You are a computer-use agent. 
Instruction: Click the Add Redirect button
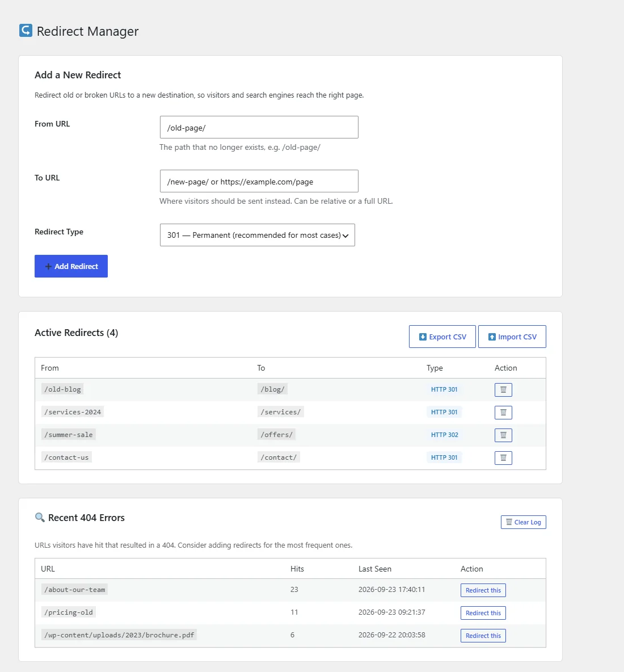click(71, 266)
